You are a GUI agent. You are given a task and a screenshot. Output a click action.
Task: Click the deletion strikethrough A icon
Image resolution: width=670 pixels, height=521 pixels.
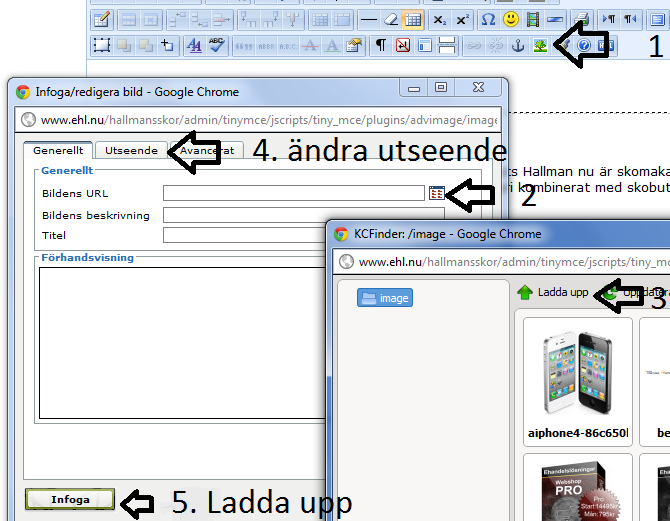pos(310,45)
